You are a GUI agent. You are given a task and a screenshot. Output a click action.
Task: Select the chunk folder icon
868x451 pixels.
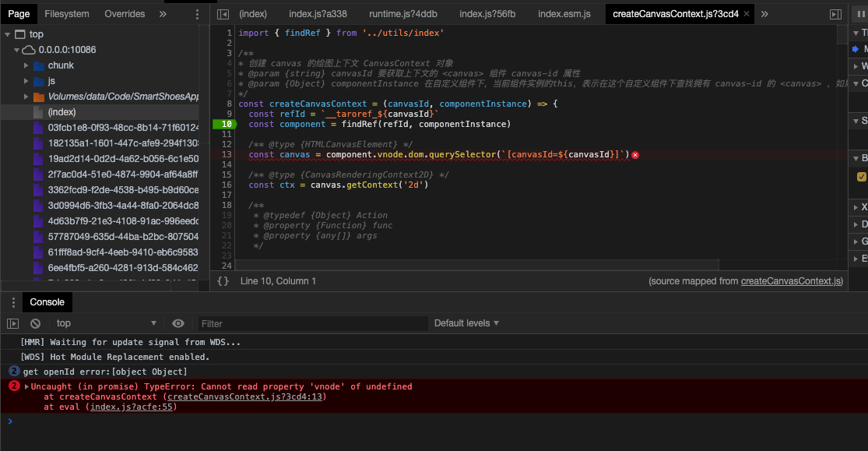coord(39,65)
